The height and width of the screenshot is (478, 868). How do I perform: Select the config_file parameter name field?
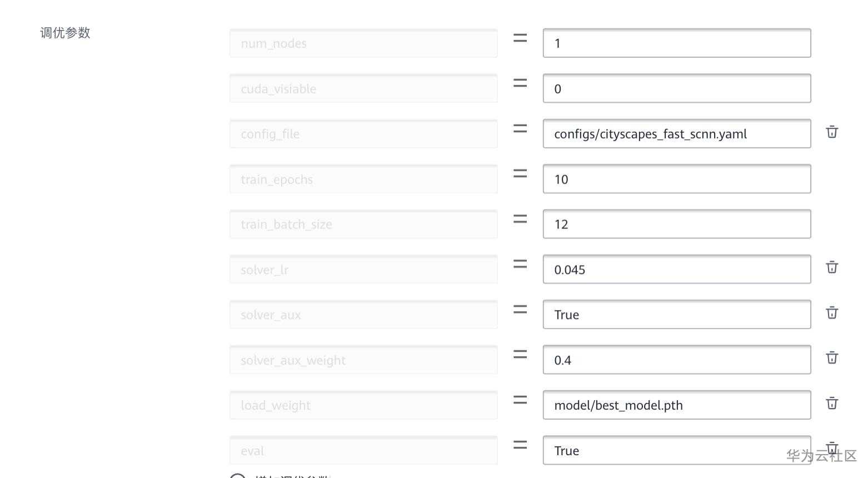[363, 134]
